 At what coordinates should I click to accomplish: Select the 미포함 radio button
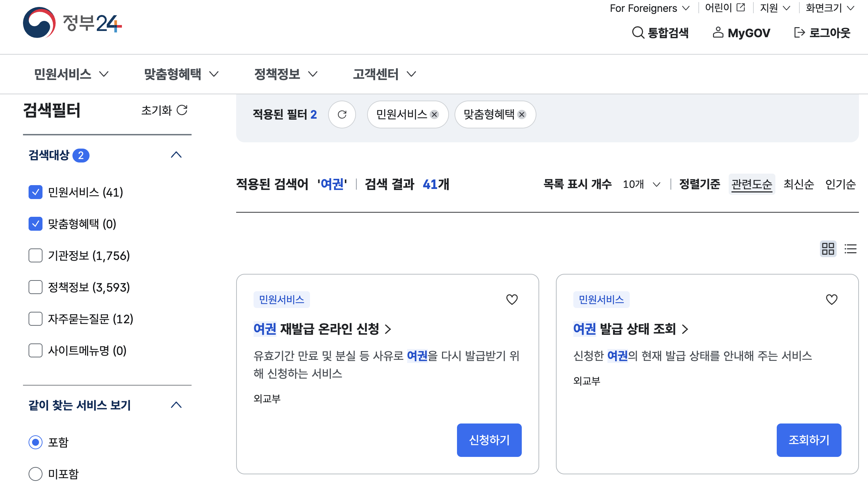click(x=36, y=474)
